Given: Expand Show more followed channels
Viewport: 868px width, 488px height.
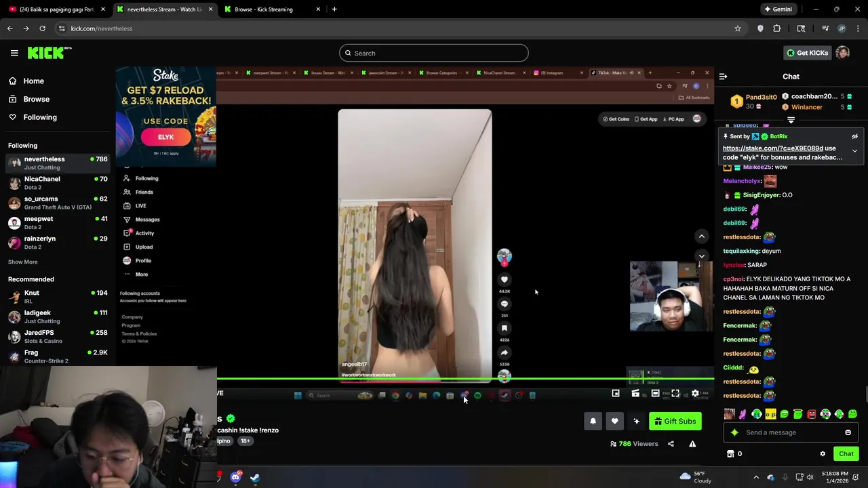Looking at the screenshot, I should pos(23,262).
